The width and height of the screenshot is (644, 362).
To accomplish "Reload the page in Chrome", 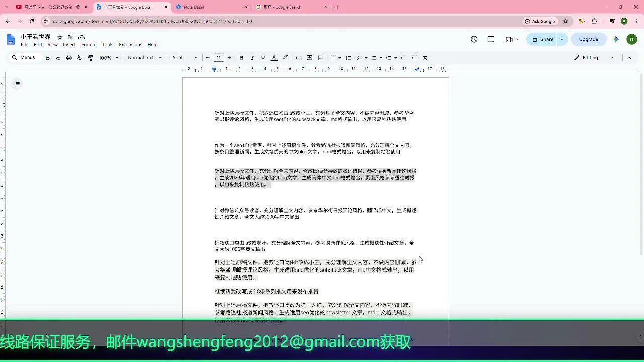I will point(32,21).
